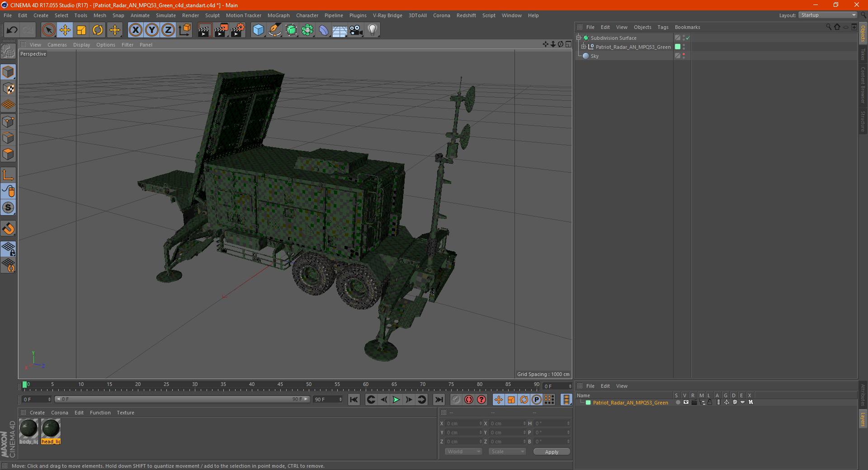The image size is (868, 470).
Task: Click H rotation input field
Action: coord(552,423)
